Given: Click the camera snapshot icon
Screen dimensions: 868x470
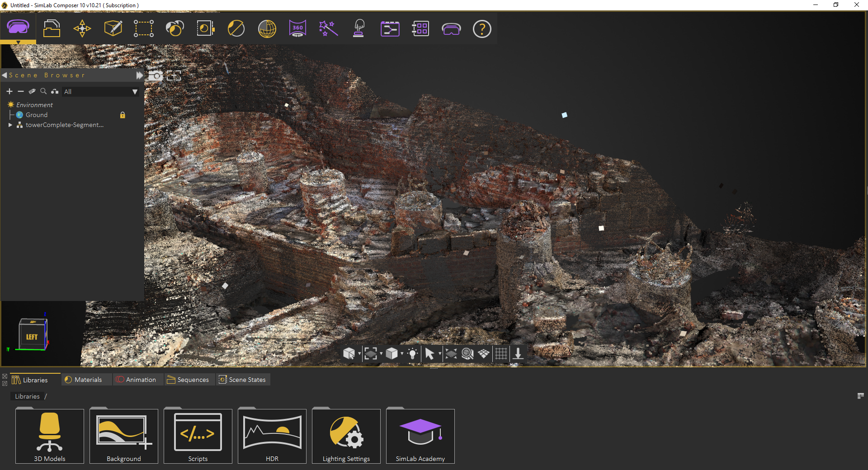Looking at the screenshot, I should pos(156,75).
